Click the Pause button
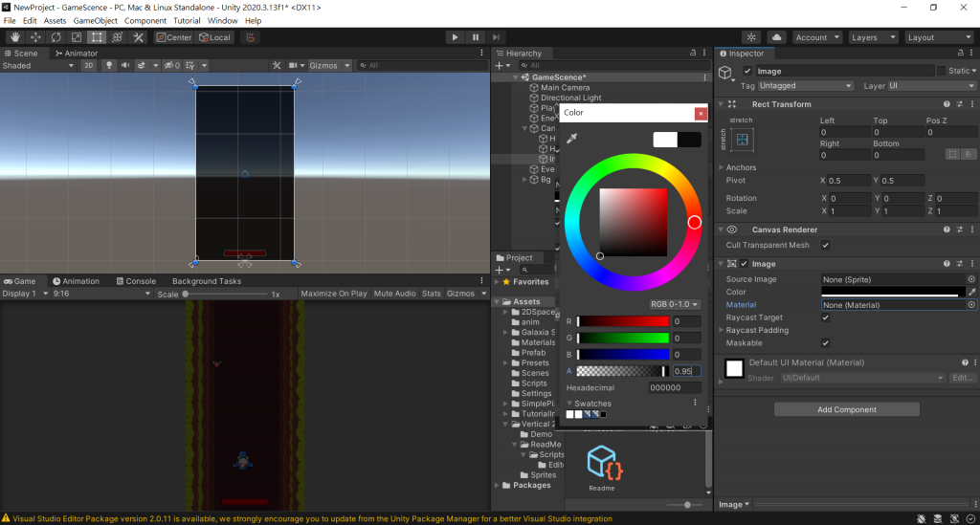The image size is (980, 525). 476,37
